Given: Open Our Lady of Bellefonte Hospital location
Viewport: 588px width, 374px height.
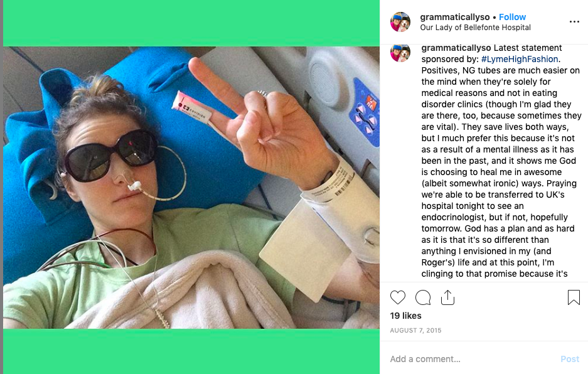Looking at the screenshot, I should pyautogui.click(x=475, y=28).
